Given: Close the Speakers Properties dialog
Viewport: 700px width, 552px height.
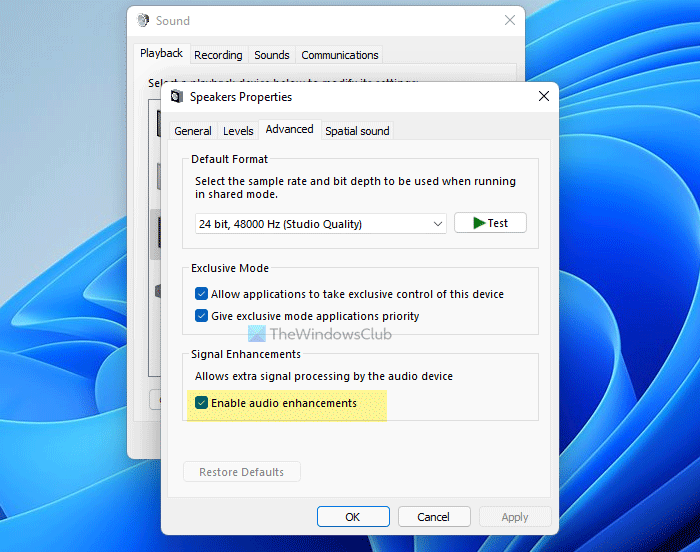Looking at the screenshot, I should tap(543, 97).
